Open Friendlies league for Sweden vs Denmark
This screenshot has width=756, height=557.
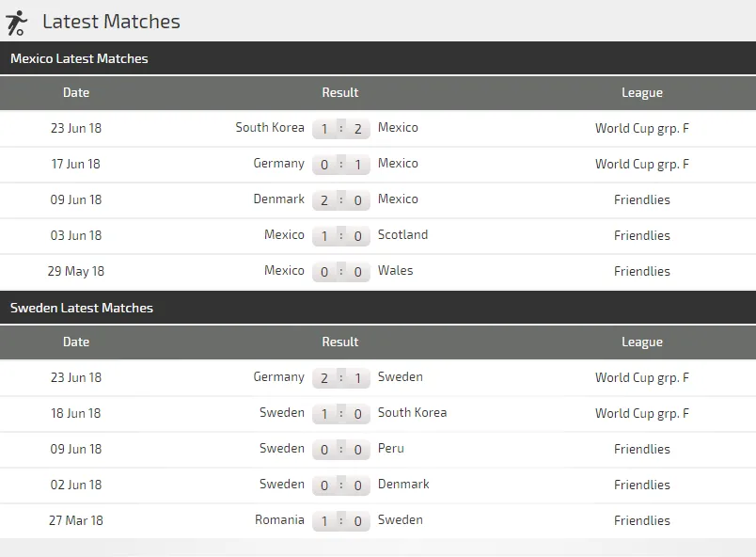[x=642, y=485]
